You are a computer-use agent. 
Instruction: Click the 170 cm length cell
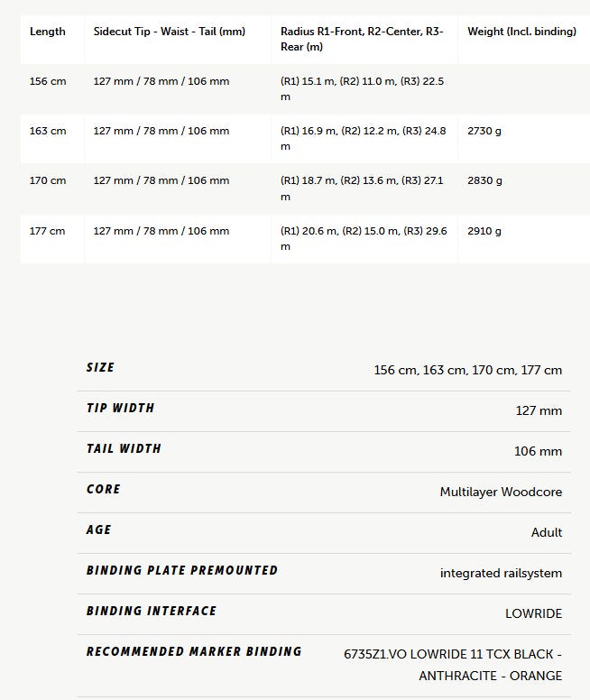48,180
